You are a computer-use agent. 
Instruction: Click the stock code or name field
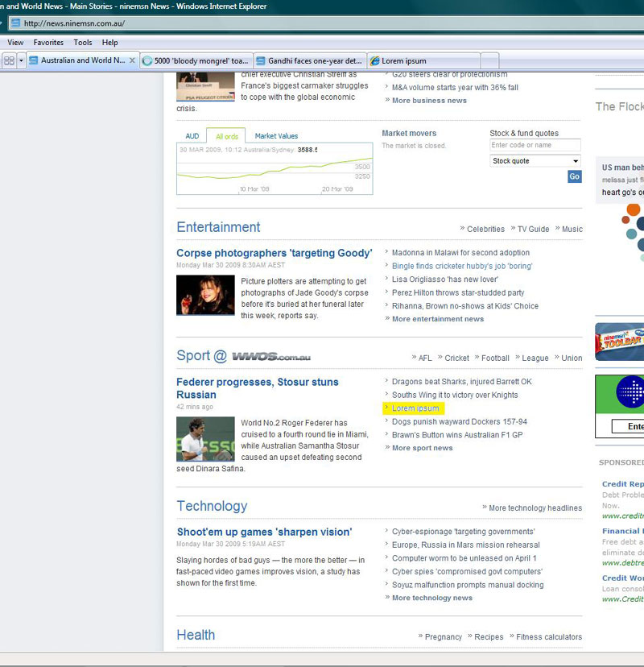click(535, 145)
